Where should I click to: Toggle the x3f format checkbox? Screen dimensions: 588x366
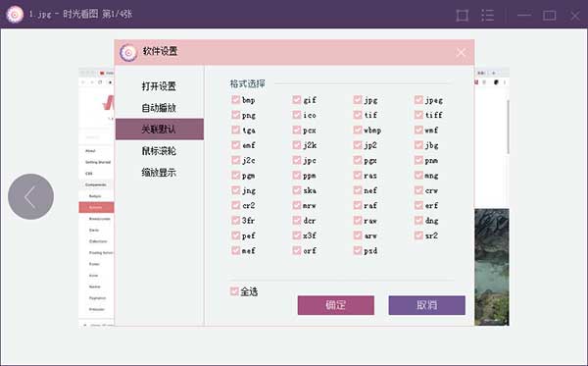297,235
